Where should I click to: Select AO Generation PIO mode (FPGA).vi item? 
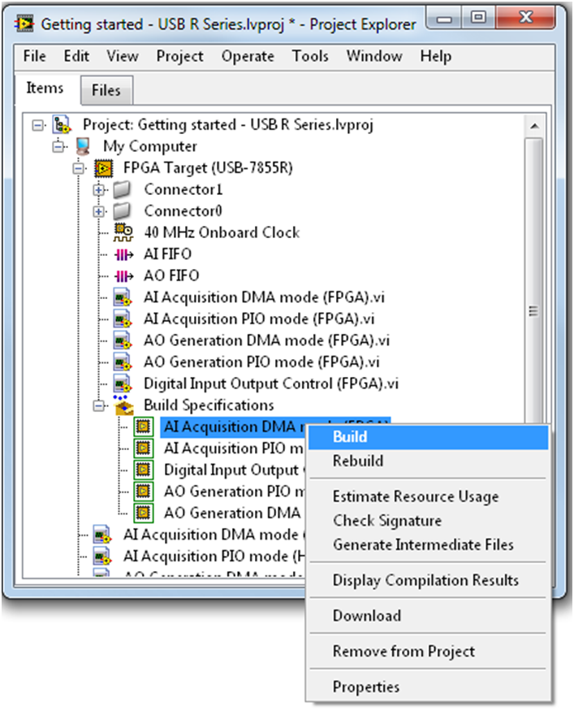coord(266,362)
